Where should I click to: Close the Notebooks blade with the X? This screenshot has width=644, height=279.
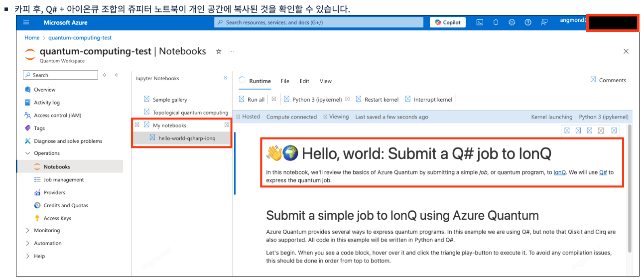click(626, 51)
